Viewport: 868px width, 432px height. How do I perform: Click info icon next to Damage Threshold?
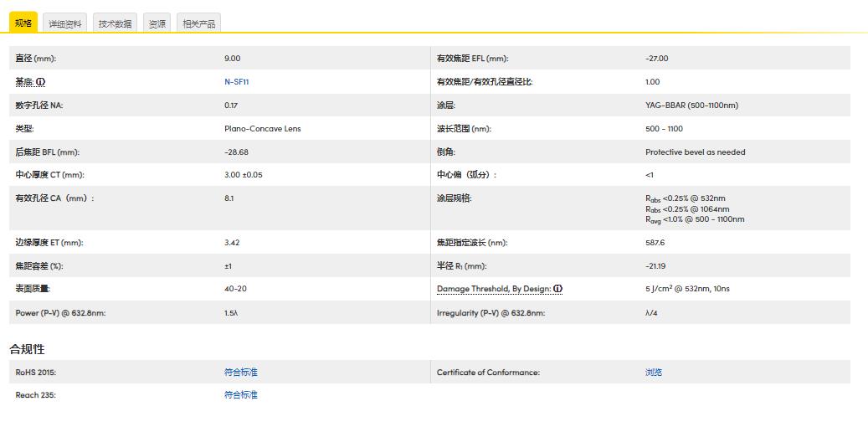pos(558,289)
